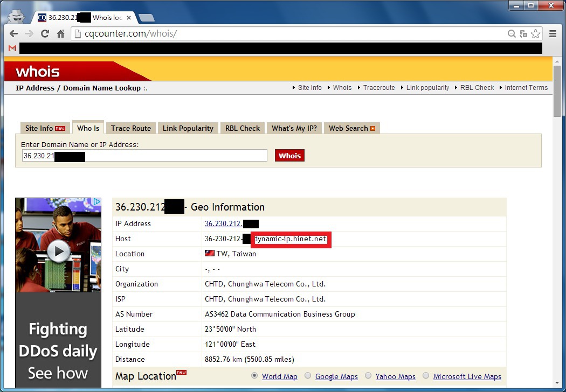
Task: Select the Google Maps radio button
Action: 308,375
